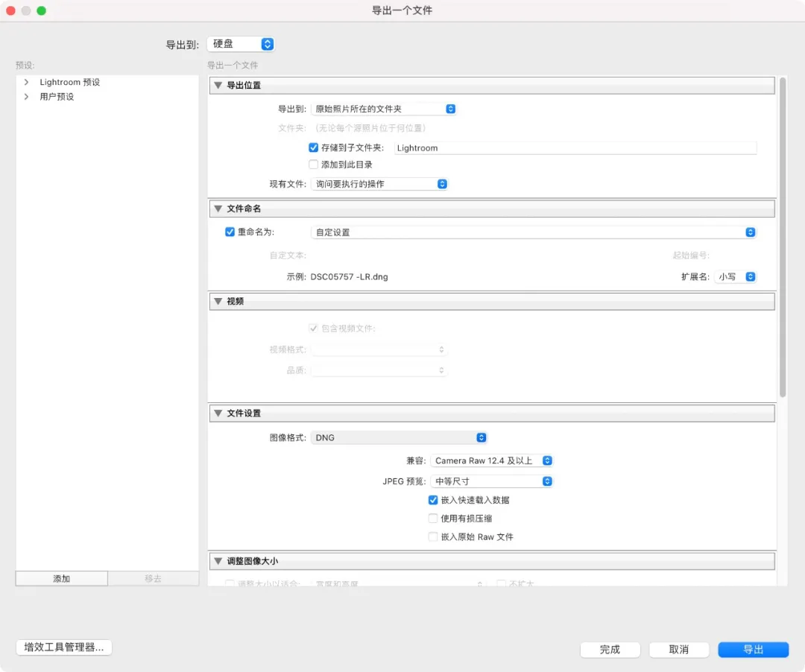Collapse the 文件命名 section

click(218, 209)
